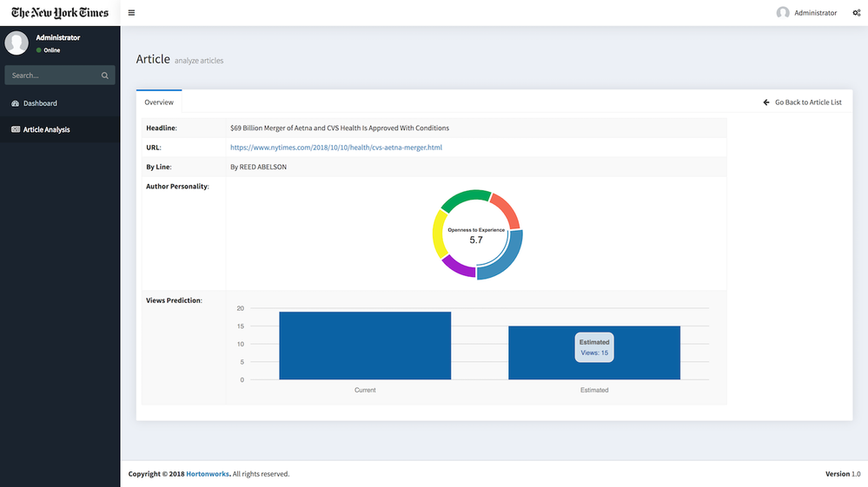The image size is (868, 487).
Task: Select the green donut chart segment
Action: point(466,200)
